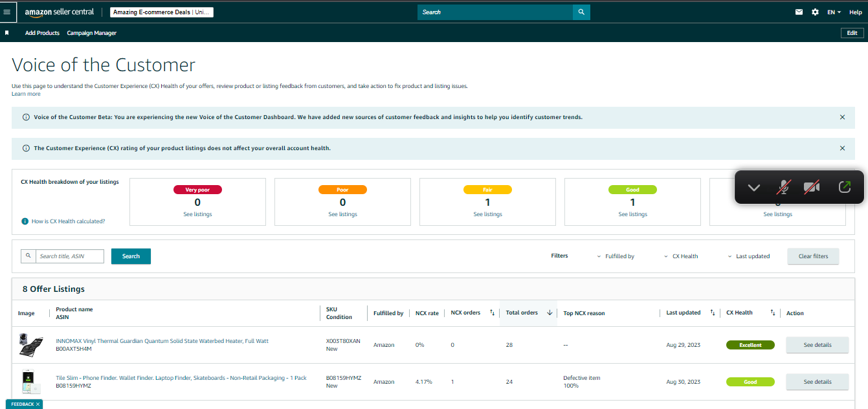Open Tile Slim Phone Finder product link

point(181,378)
